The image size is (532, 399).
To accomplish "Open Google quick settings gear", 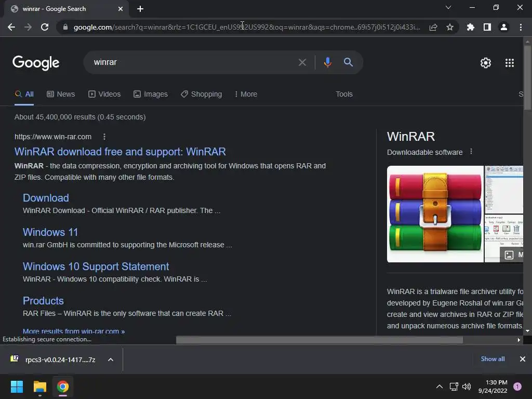I will pyautogui.click(x=486, y=63).
